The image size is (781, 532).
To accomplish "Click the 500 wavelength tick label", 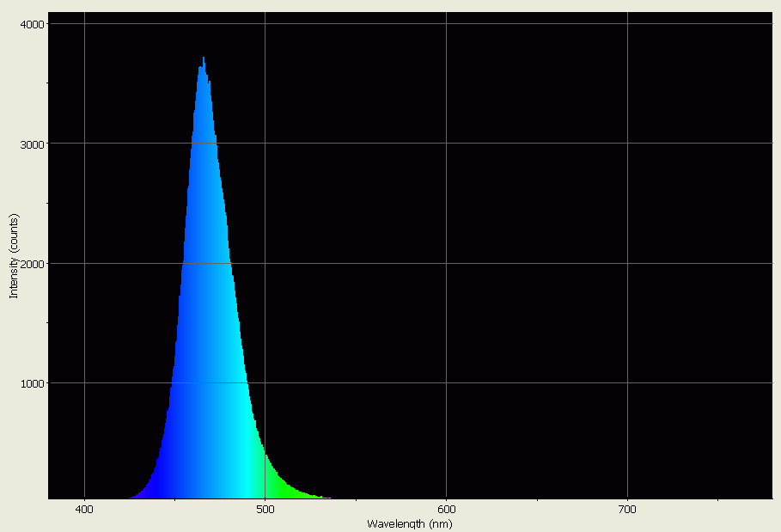I will pos(265,510).
